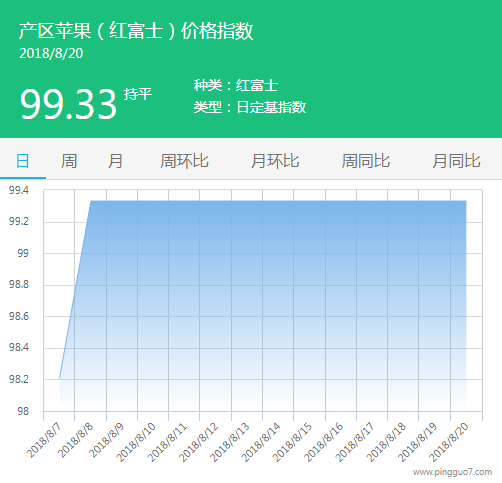The width and height of the screenshot is (502, 483).
Task: Open the 月环比 tab
Action: tap(275, 161)
